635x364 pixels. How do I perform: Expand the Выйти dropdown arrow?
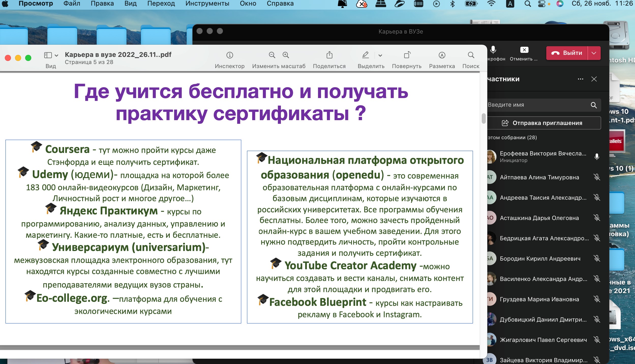(594, 53)
